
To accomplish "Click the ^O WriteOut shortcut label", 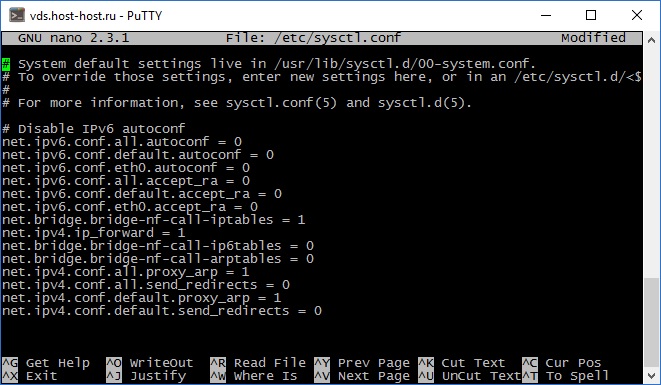I will [150, 363].
